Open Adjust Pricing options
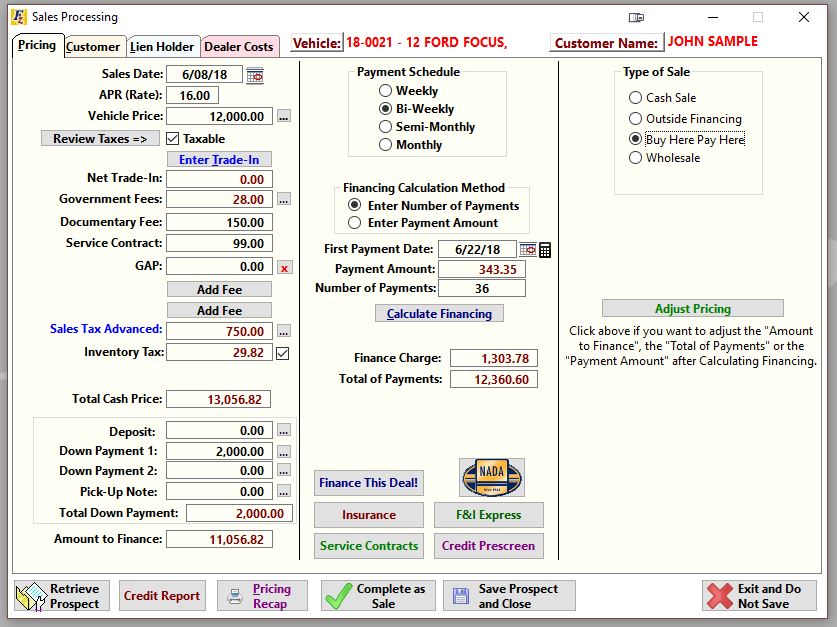The width and height of the screenshot is (837, 627). 692,307
